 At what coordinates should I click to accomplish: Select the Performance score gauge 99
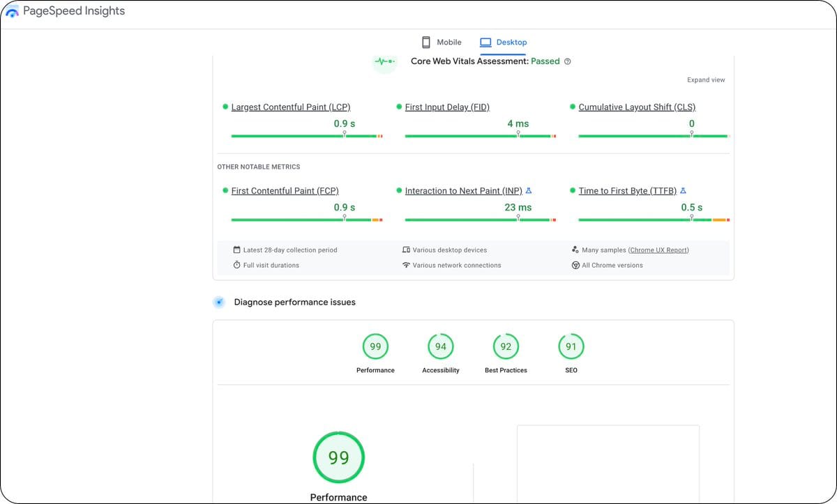[x=375, y=346]
